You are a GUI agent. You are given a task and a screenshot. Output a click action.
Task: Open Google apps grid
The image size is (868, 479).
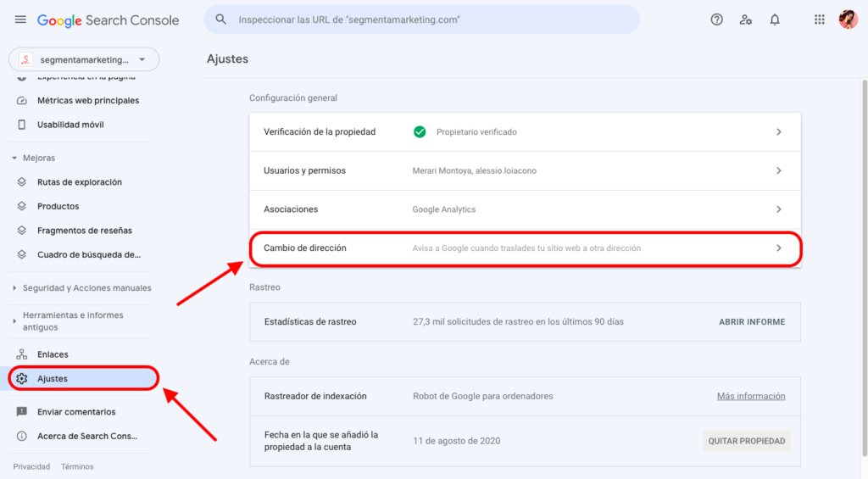coord(820,20)
